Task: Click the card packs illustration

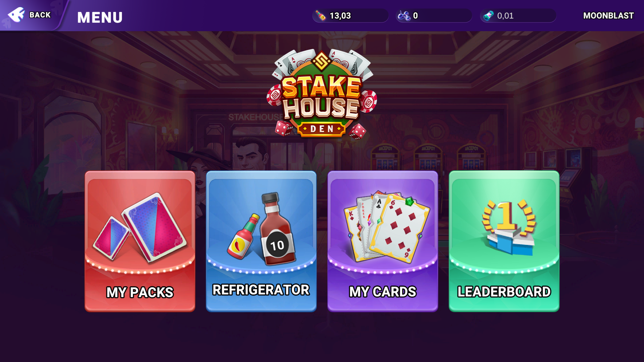Action: tap(140, 227)
